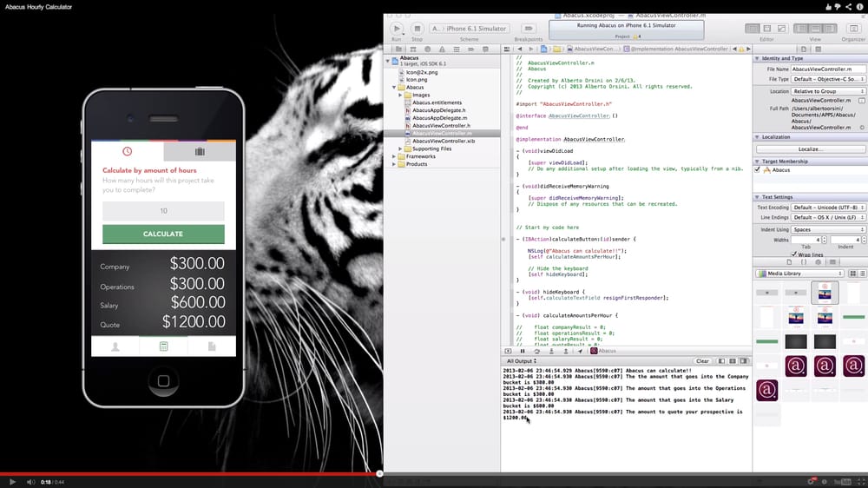Open the File Type dropdown
868x488 pixels.
pyautogui.click(x=828, y=79)
